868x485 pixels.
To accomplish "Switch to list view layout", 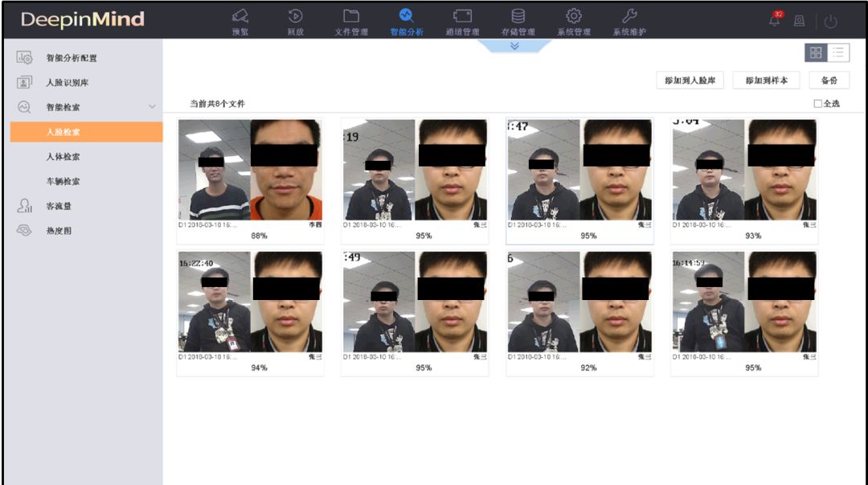I will pos(838,52).
